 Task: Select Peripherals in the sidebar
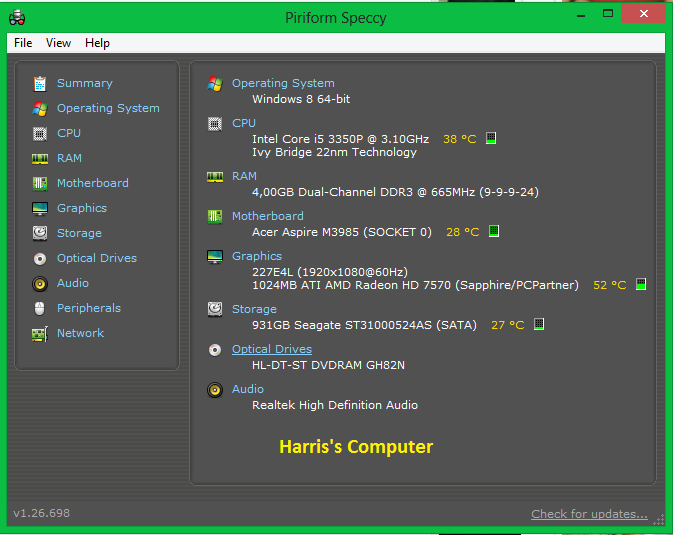tap(89, 308)
